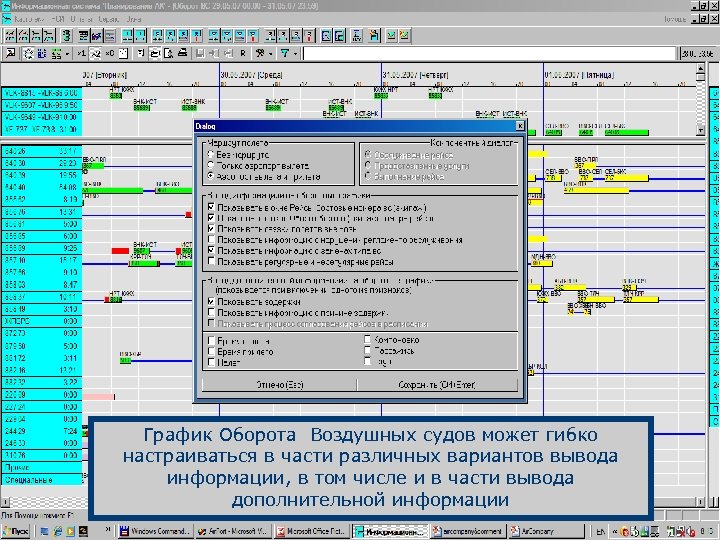
Task: Click the dotted circular refresh icon
Action: coord(28,54)
